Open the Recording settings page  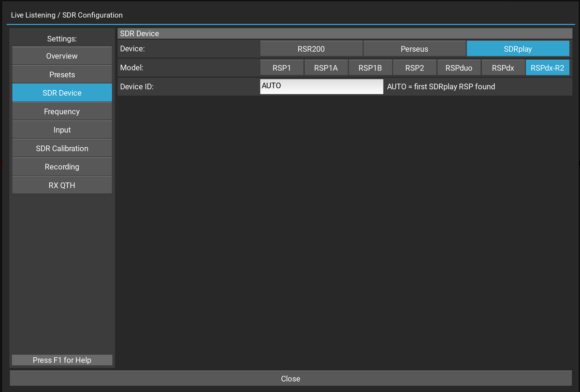(x=62, y=167)
